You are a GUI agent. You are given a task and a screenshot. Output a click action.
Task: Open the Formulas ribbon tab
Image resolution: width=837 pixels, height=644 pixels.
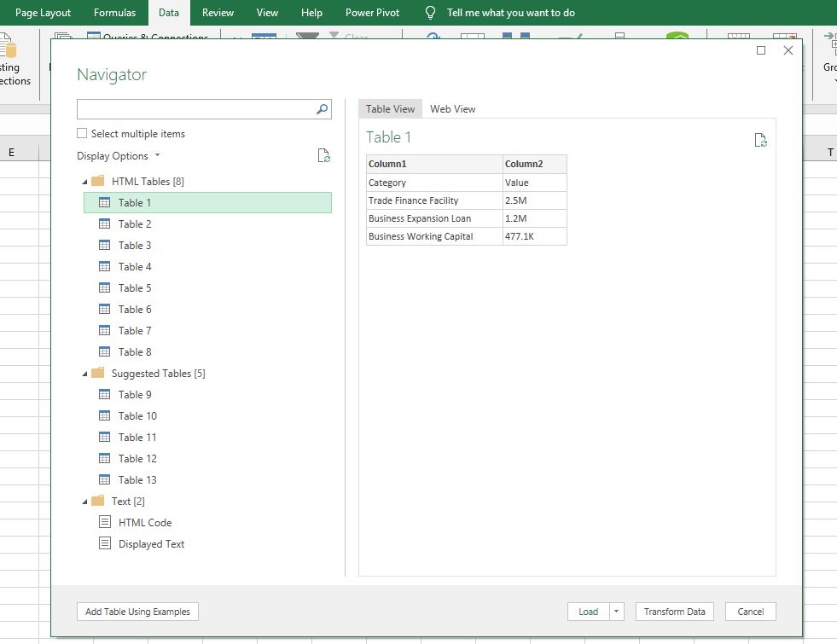(x=115, y=13)
